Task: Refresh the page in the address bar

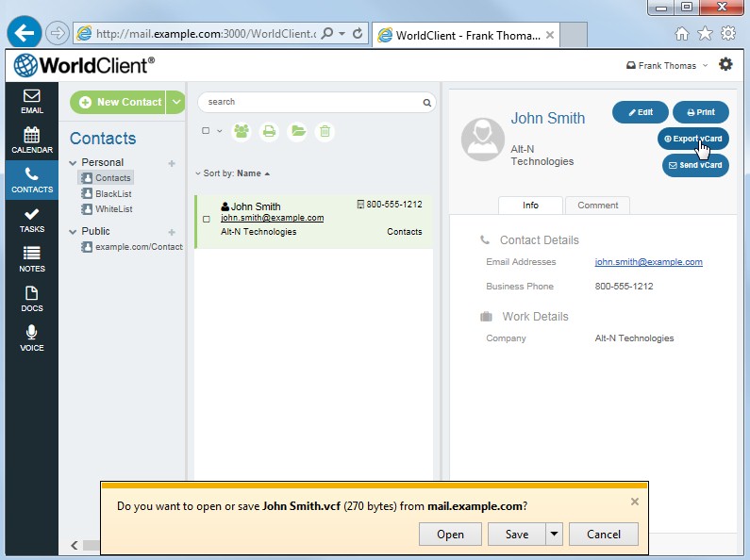Action: pyautogui.click(x=358, y=33)
